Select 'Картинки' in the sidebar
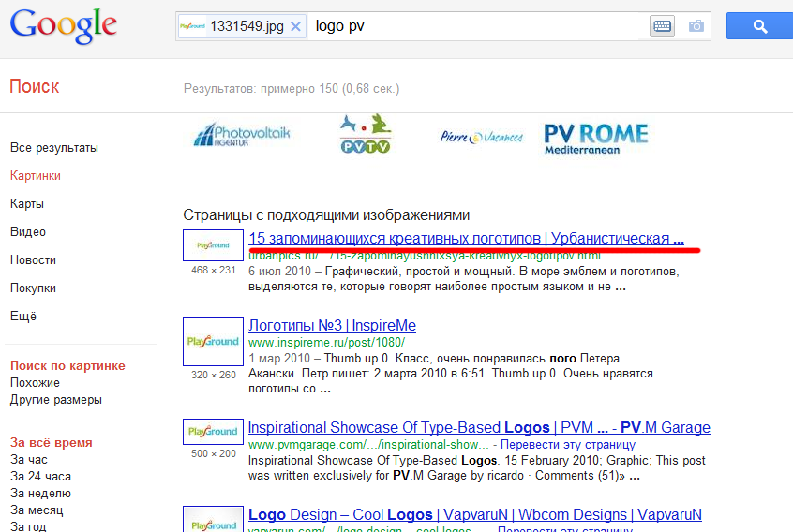Image resolution: width=793 pixels, height=532 pixels. click(36, 176)
